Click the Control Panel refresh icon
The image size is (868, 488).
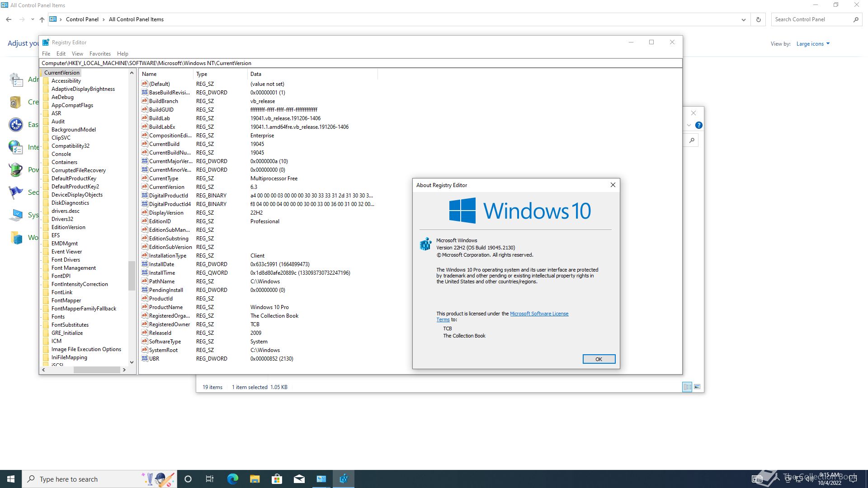tap(759, 19)
